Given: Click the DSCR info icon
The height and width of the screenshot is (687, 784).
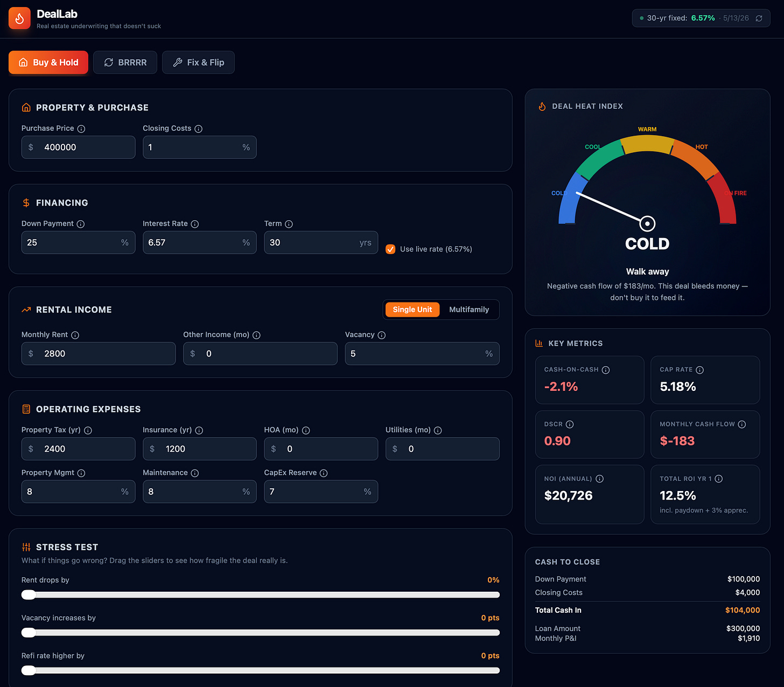Looking at the screenshot, I should [x=570, y=424].
